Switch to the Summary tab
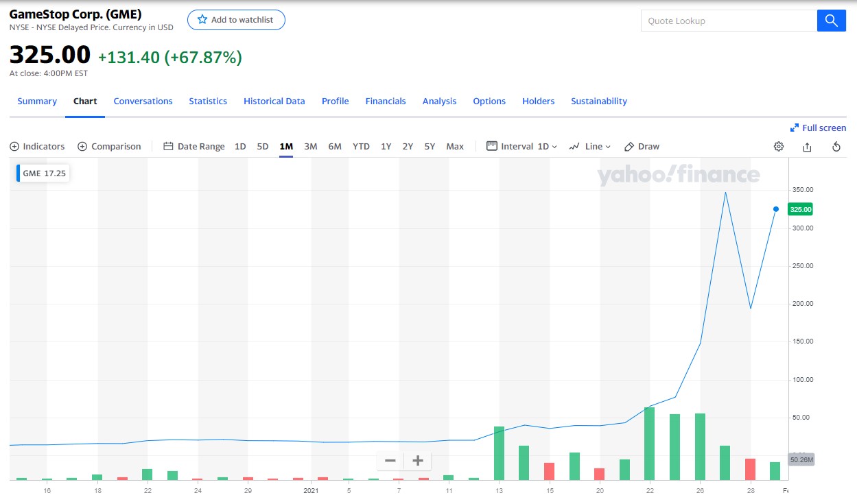Screen dimensions: 857x504 tap(37, 101)
